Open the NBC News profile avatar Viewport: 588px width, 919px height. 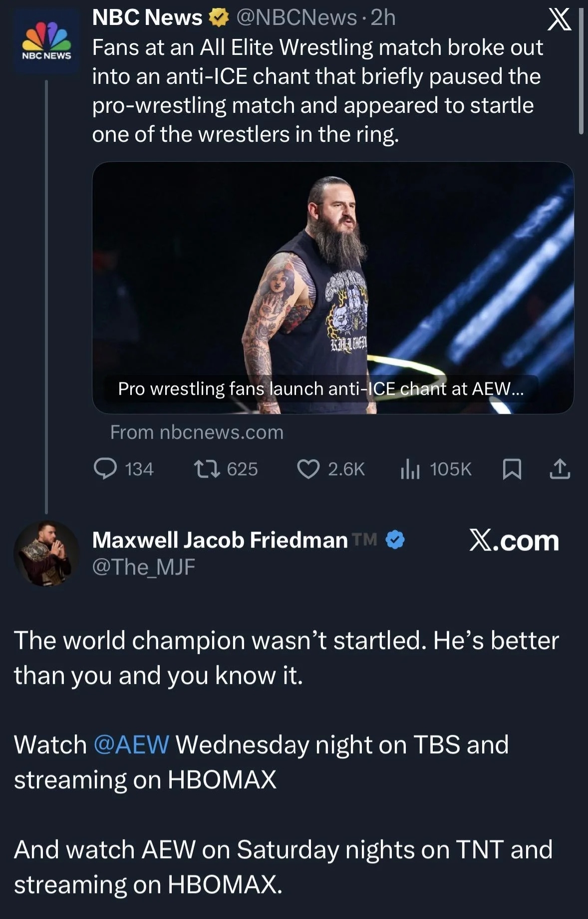[46, 41]
